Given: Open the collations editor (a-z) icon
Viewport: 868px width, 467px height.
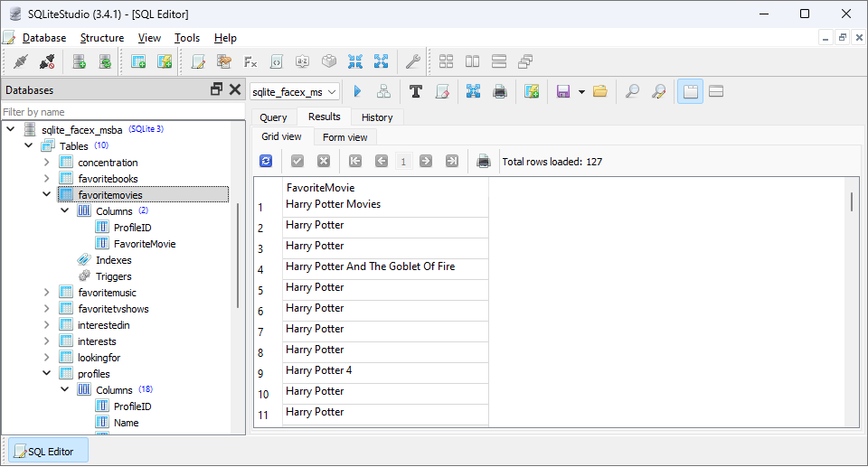Looking at the screenshot, I should [302, 61].
